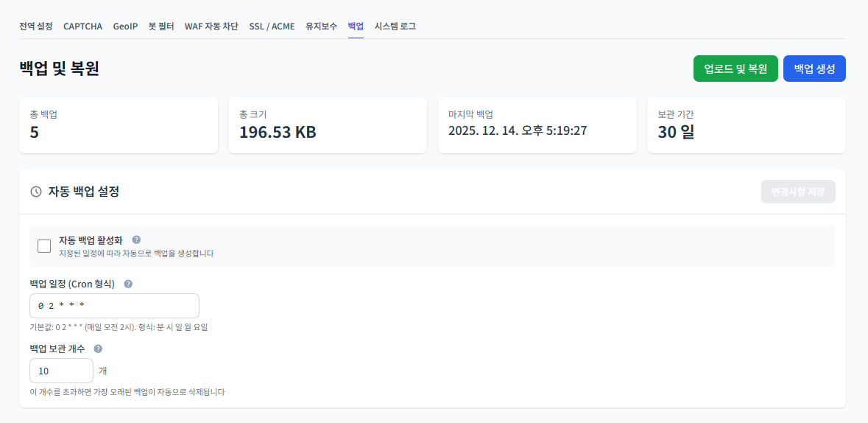Select the 백업 tab
The image size is (868, 423).
[x=356, y=26]
